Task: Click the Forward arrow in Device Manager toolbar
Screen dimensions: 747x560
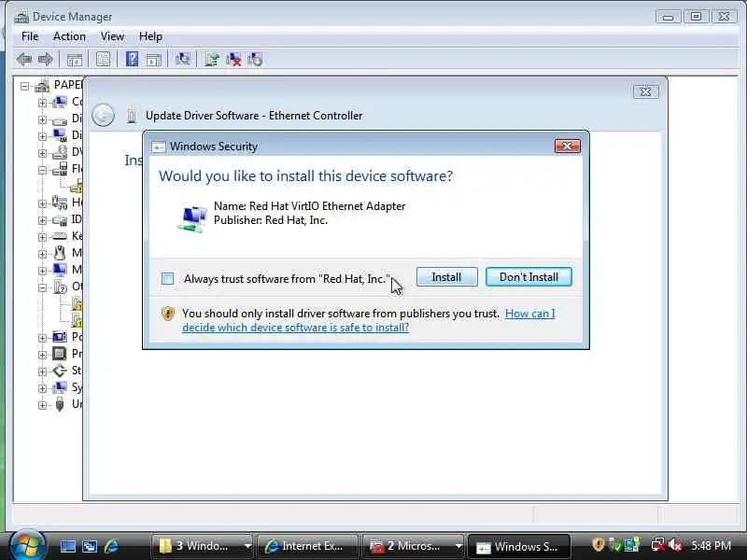Action: coord(45,60)
